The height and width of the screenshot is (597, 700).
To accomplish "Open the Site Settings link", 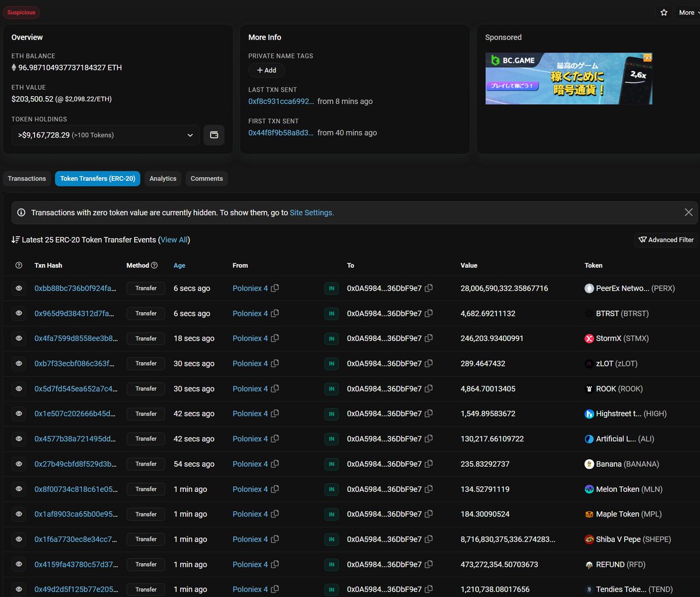I will (311, 213).
